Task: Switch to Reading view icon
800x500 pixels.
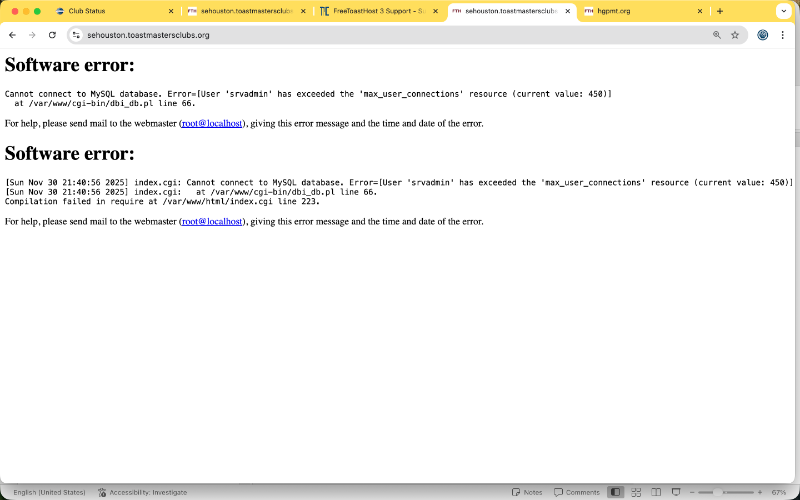Action: pyautogui.click(x=656, y=492)
